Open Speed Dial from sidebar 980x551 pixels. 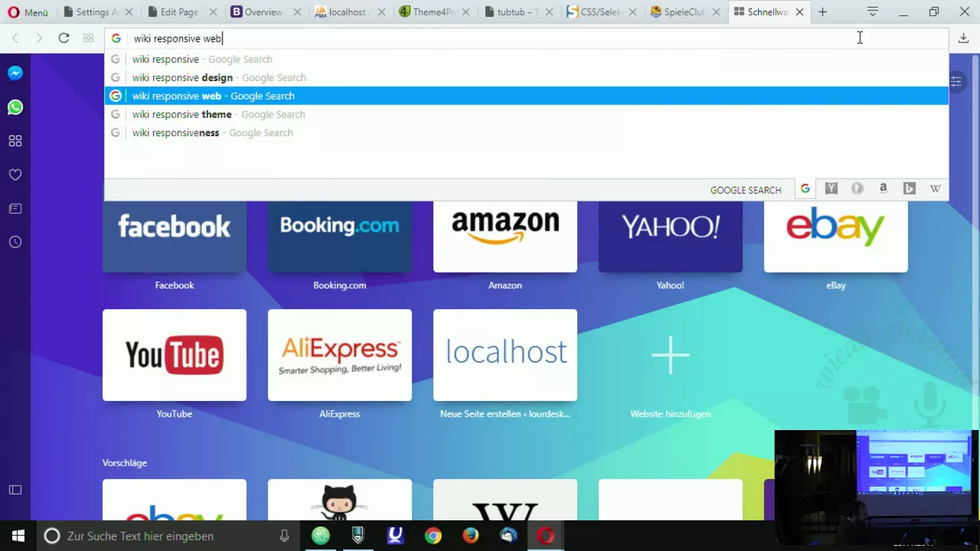(15, 141)
